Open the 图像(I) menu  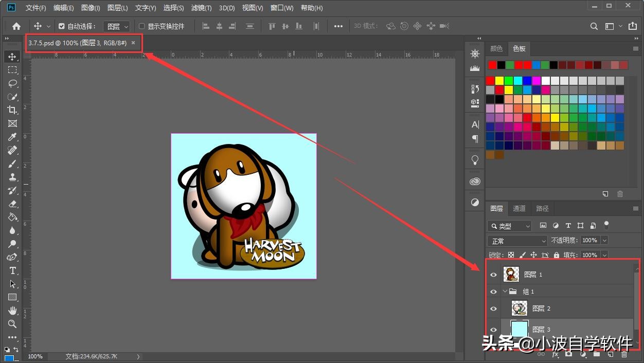[x=91, y=8]
